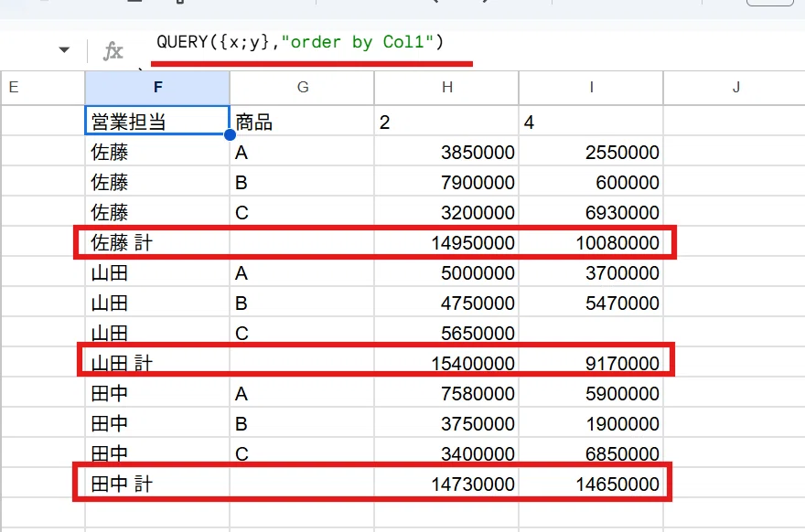Select 山田 cell in the 4750000 row
The image size is (805, 532).
(x=157, y=303)
